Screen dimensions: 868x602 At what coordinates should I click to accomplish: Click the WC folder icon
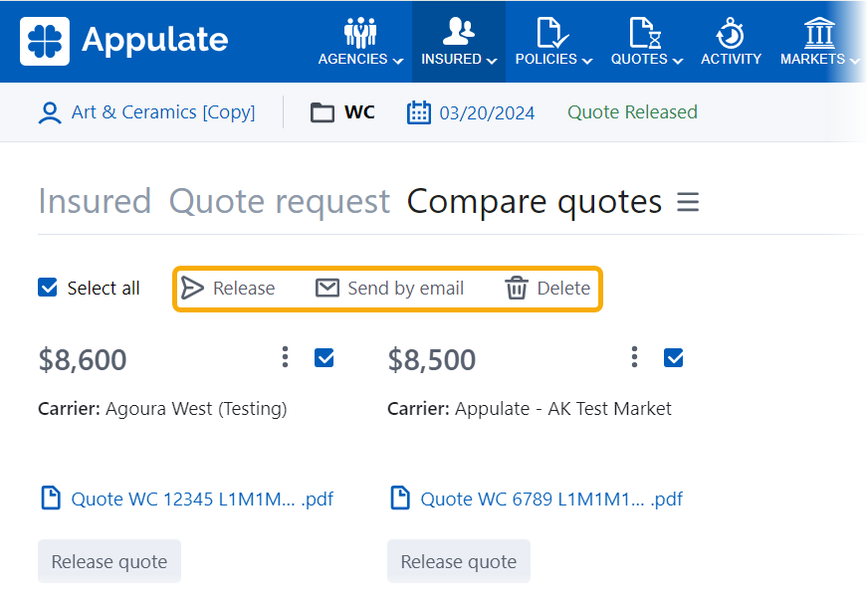pyautogui.click(x=323, y=112)
